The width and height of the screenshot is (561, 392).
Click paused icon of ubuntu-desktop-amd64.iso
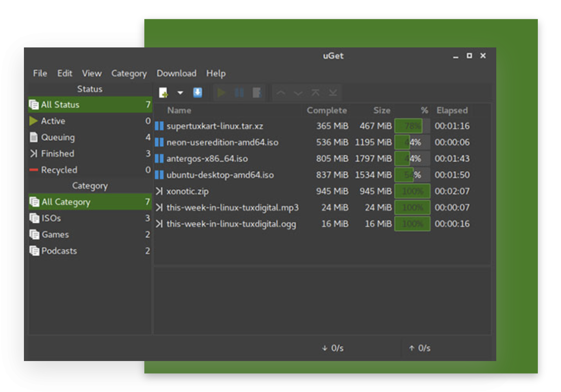pyautogui.click(x=159, y=175)
